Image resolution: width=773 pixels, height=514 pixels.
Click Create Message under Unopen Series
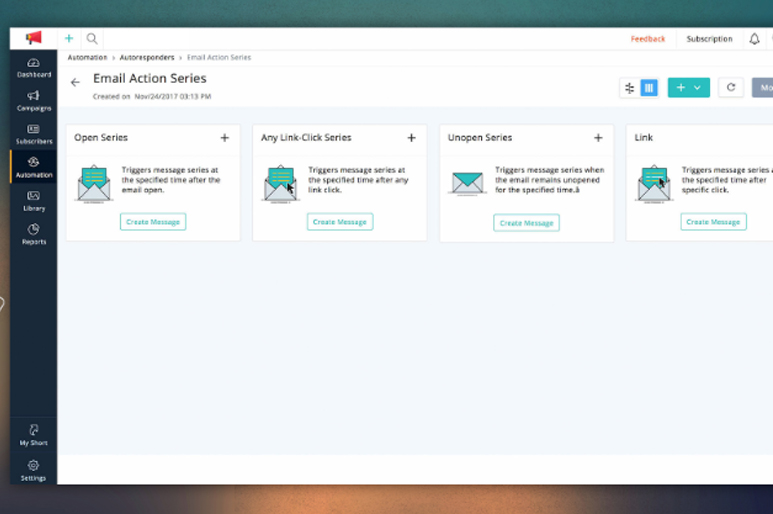pos(526,222)
